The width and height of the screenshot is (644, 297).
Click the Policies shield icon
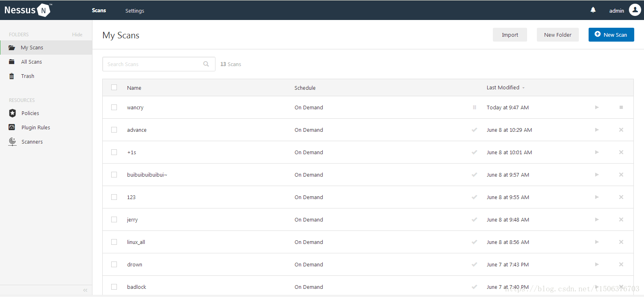pyautogui.click(x=12, y=113)
